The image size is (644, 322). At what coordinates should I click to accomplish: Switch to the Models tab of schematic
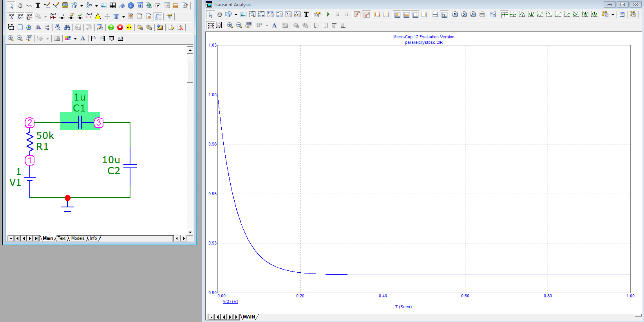tap(78, 238)
